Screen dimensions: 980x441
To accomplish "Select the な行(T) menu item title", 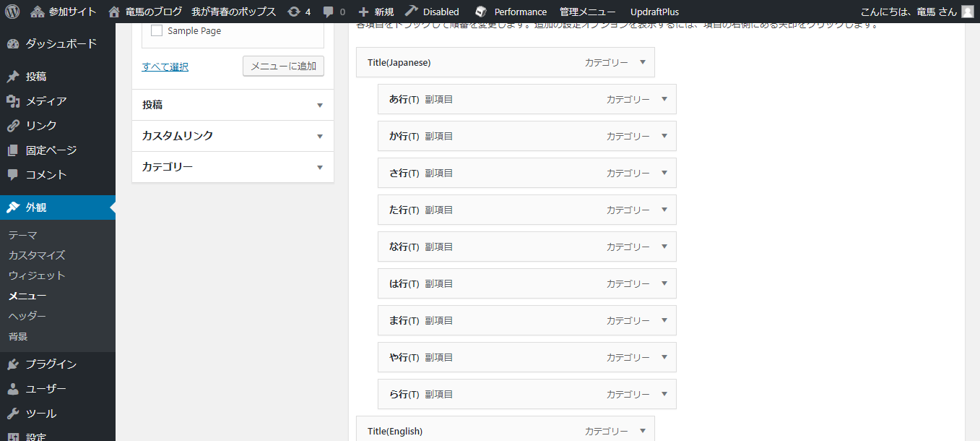I will tap(404, 247).
